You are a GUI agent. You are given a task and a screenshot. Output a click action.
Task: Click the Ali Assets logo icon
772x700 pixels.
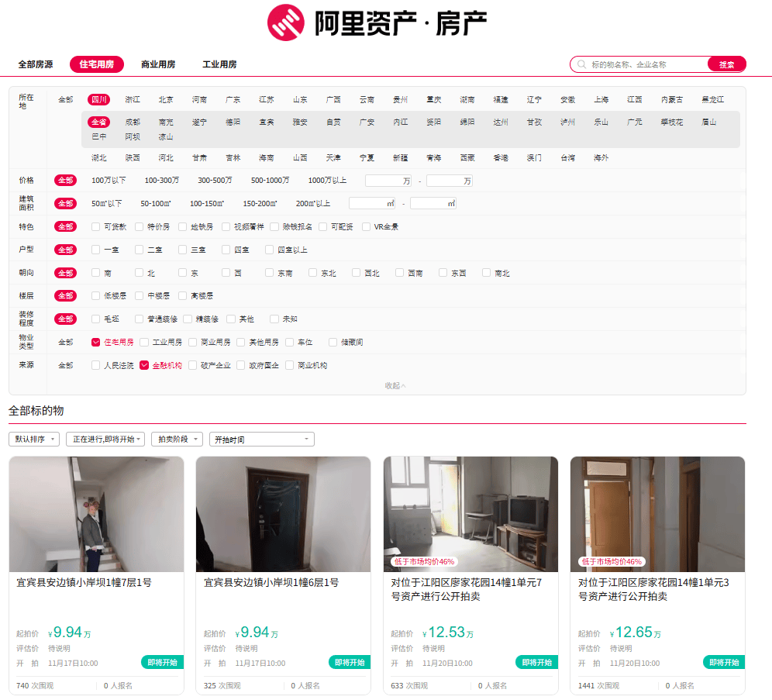tap(286, 22)
